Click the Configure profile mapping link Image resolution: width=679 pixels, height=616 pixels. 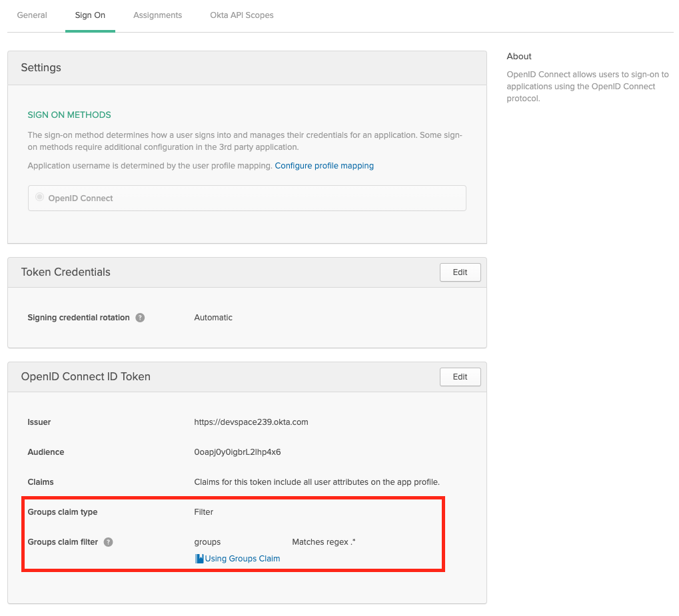coord(324,166)
